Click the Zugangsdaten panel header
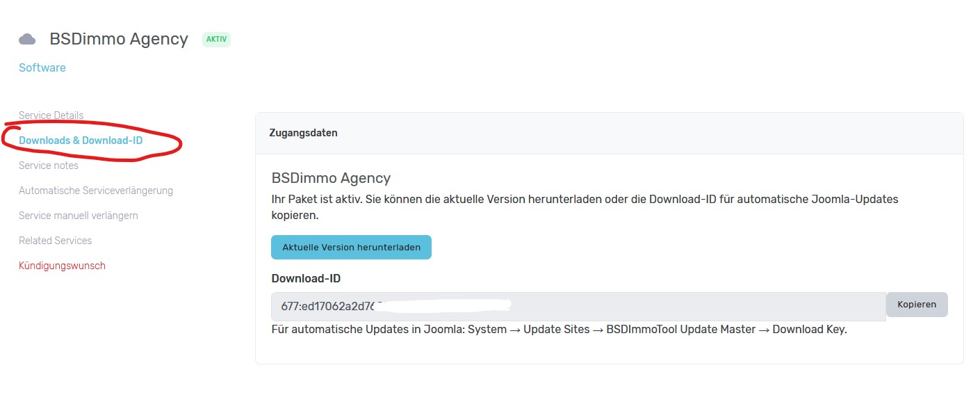980x402 pixels. click(x=609, y=133)
